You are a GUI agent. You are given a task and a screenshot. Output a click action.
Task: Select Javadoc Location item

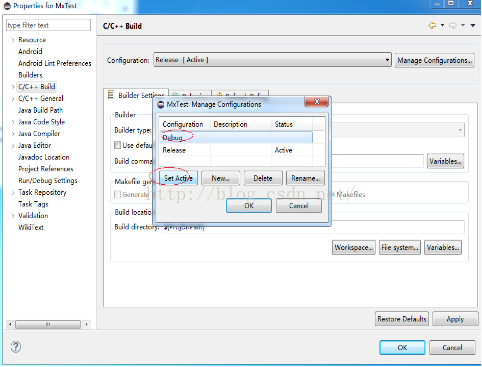[44, 157]
